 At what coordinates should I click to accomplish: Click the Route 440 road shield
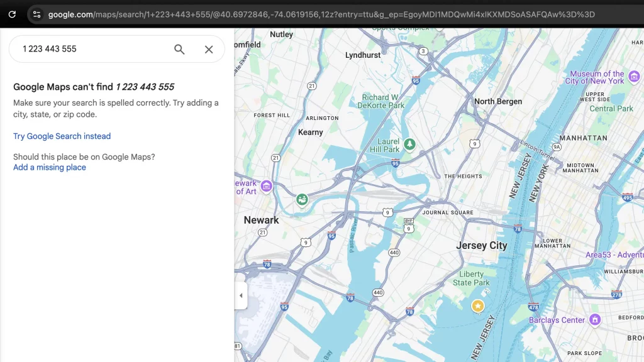(x=394, y=251)
